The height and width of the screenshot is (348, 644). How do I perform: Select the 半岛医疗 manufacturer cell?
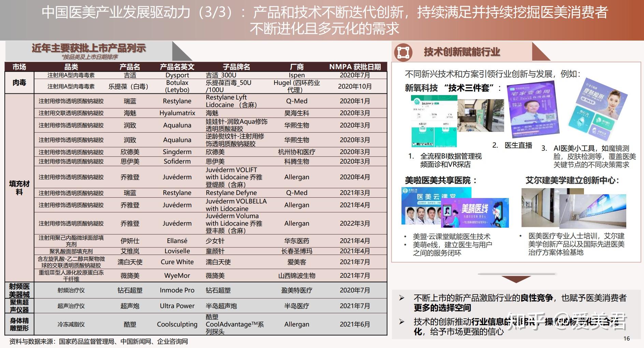coord(297,306)
